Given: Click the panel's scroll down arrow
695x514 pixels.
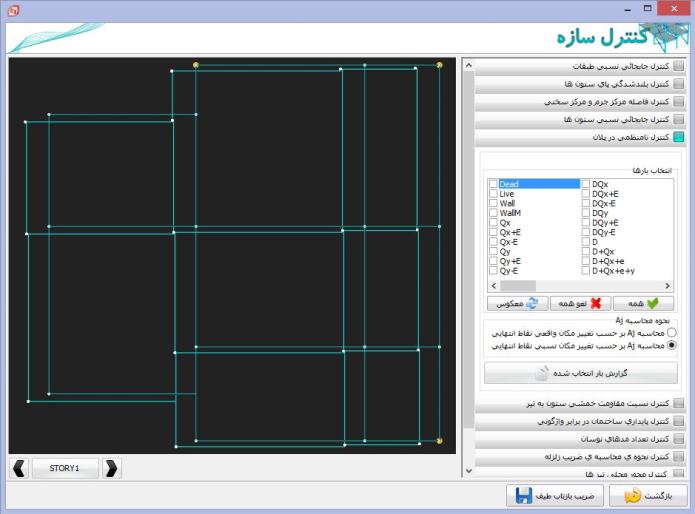Looking at the screenshot, I should point(467,470).
